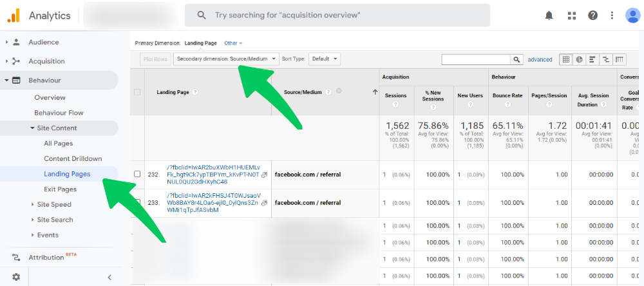Open the user account avatar
The image size is (644, 286).
632,15
